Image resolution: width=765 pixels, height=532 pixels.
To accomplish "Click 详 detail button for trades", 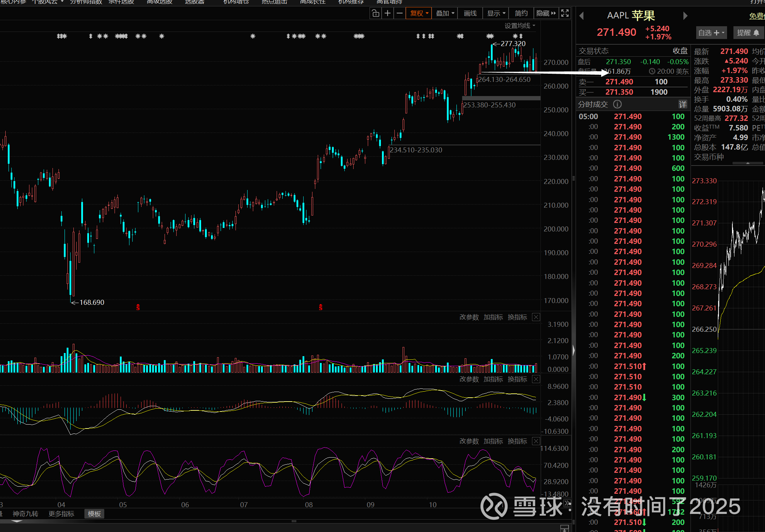I will (683, 104).
